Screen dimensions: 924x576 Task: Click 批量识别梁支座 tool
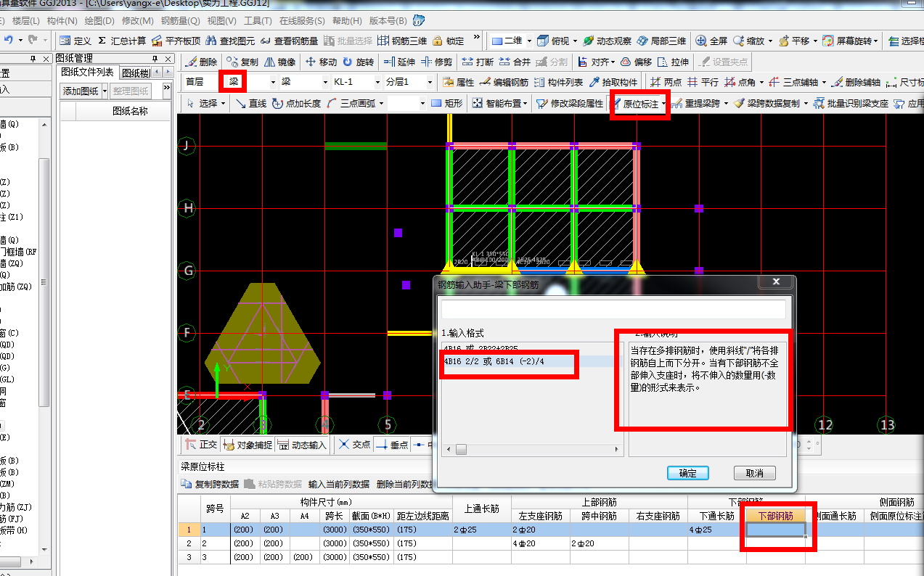[x=851, y=103]
